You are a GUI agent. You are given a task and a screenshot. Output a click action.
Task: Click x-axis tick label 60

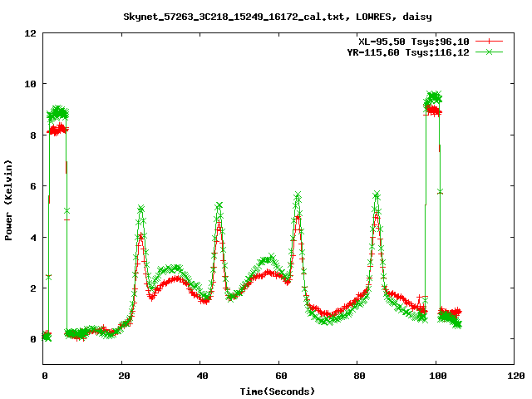pos(281,376)
